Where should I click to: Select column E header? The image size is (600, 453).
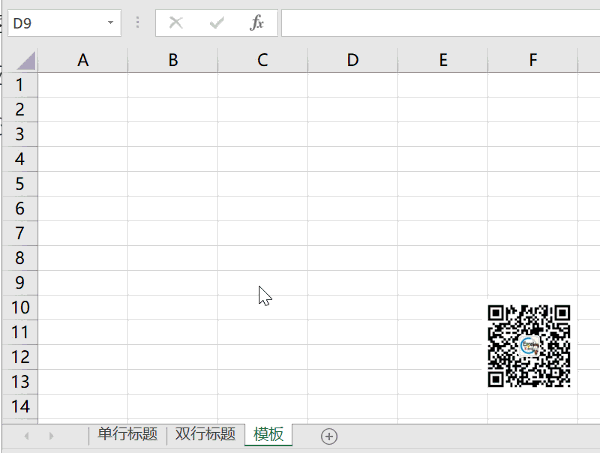443,60
